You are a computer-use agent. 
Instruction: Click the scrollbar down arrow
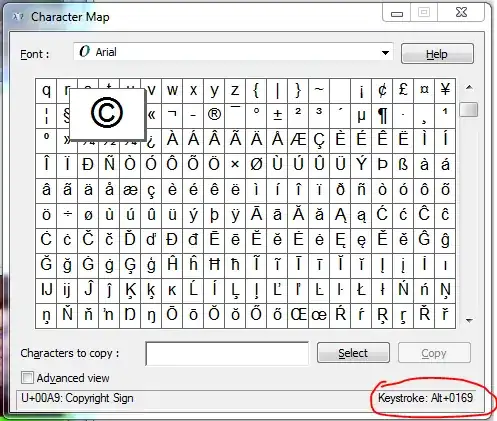[469, 320]
